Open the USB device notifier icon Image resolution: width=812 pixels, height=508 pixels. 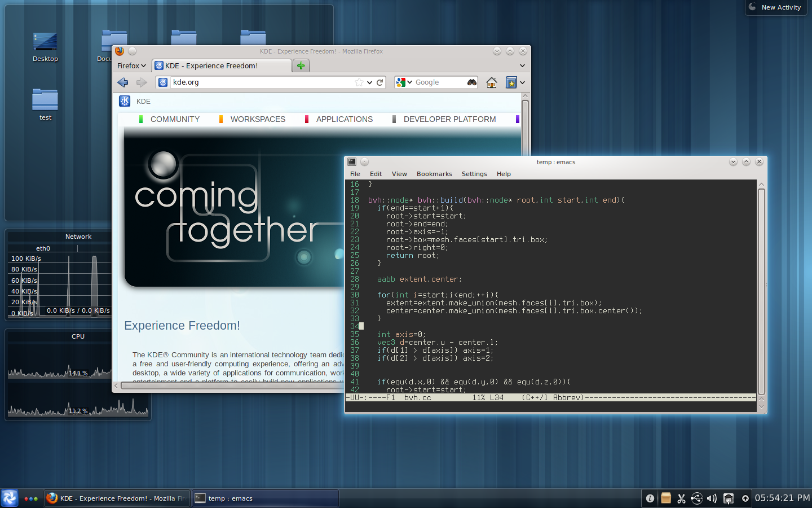(x=697, y=498)
